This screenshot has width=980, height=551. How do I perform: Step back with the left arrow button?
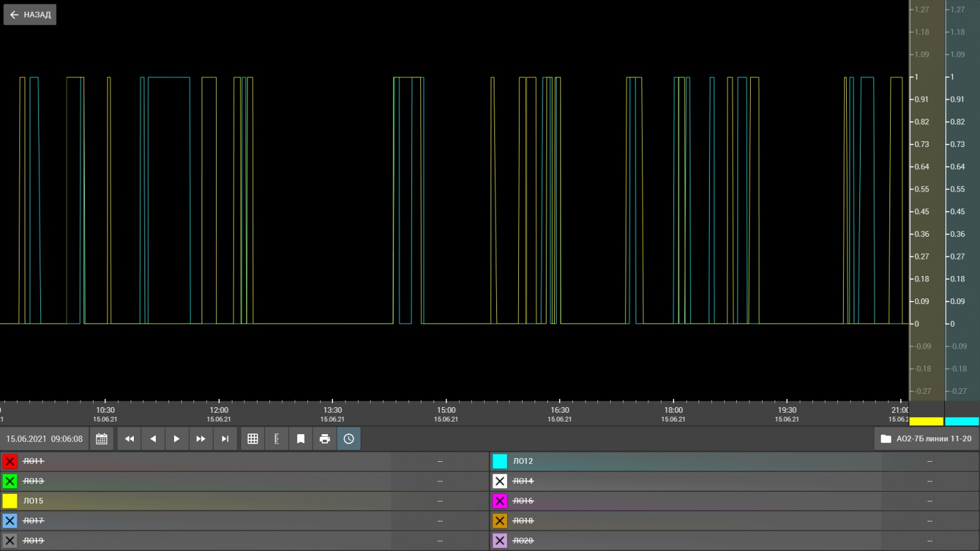[x=153, y=439]
